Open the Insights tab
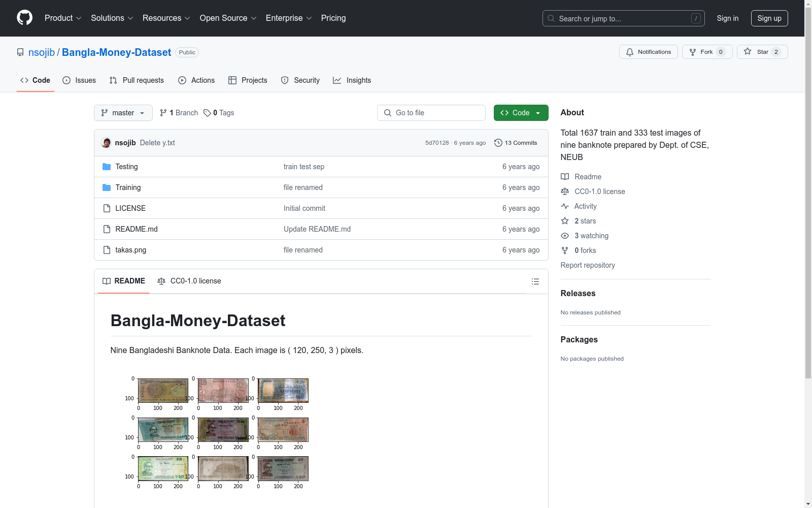This screenshot has height=508, width=812. (x=352, y=80)
